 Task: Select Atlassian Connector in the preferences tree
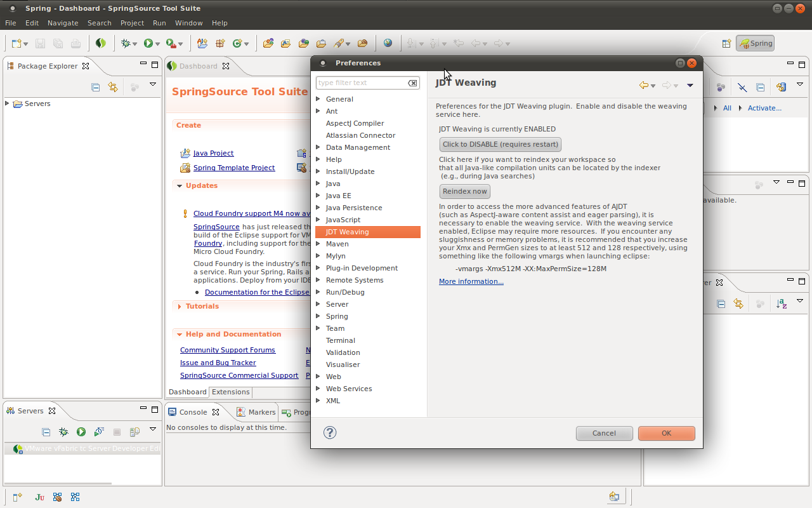click(x=360, y=135)
